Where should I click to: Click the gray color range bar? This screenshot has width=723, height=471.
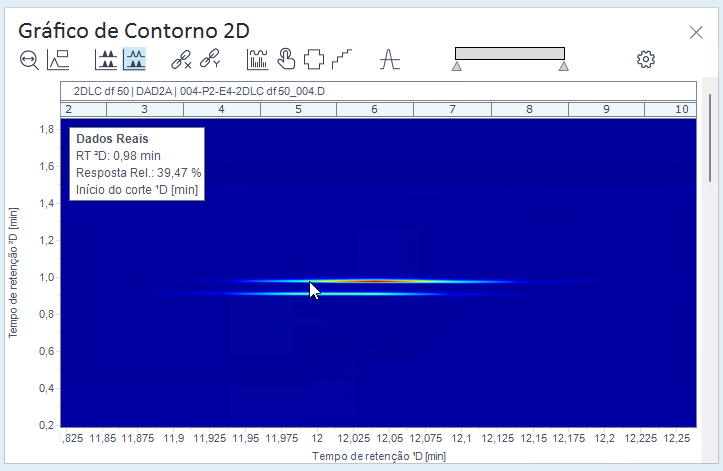pyautogui.click(x=510, y=54)
